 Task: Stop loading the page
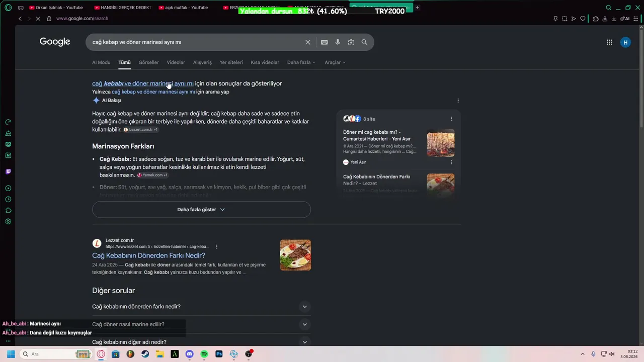(37, 19)
